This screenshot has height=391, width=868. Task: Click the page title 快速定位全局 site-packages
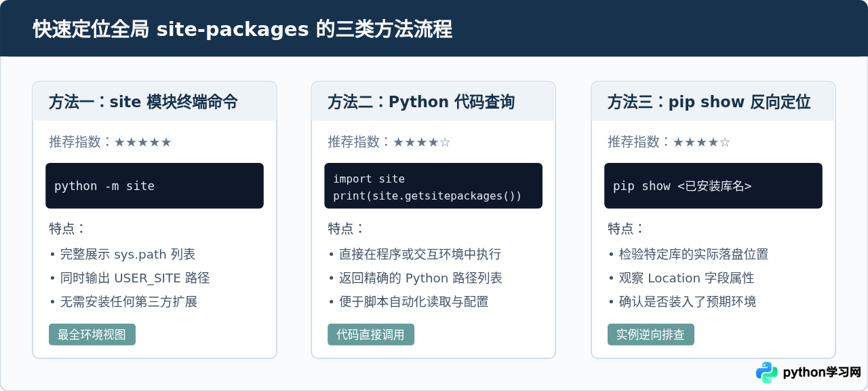[243, 30]
